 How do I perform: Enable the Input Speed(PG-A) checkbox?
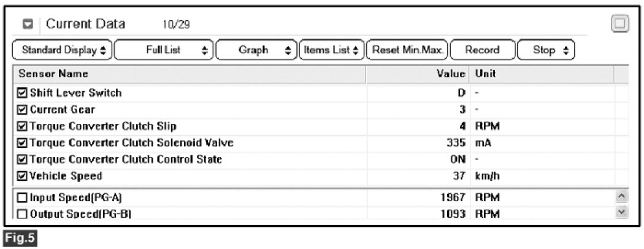click(x=23, y=197)
